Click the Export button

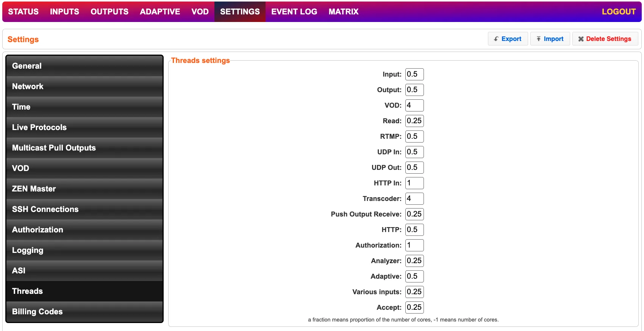click(x=508, y=39)
